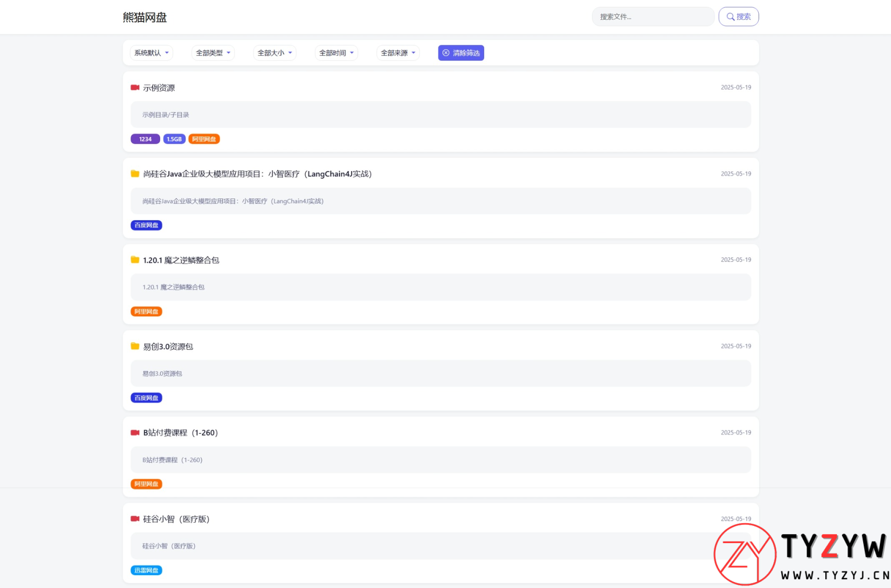
Task: Click folder icon next to 1.20.1 魔之逆鳞整合包
Action: point(135,260)
